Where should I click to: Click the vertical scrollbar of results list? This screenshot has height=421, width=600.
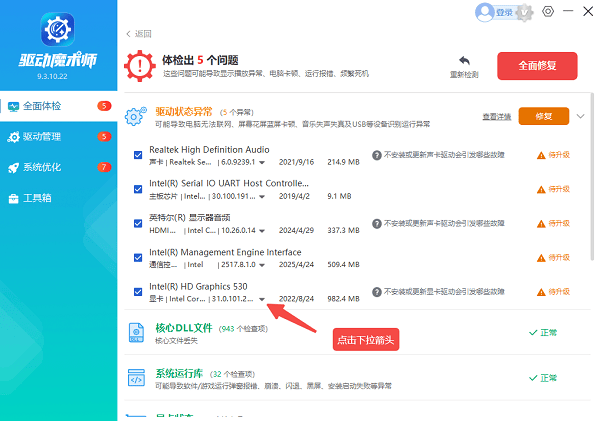coord(592,176)
